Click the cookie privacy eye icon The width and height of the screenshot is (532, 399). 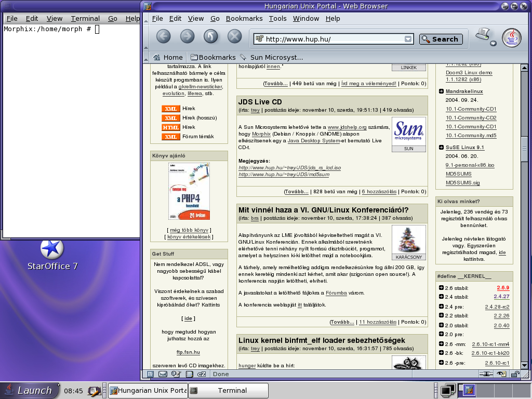pos(501,374)
